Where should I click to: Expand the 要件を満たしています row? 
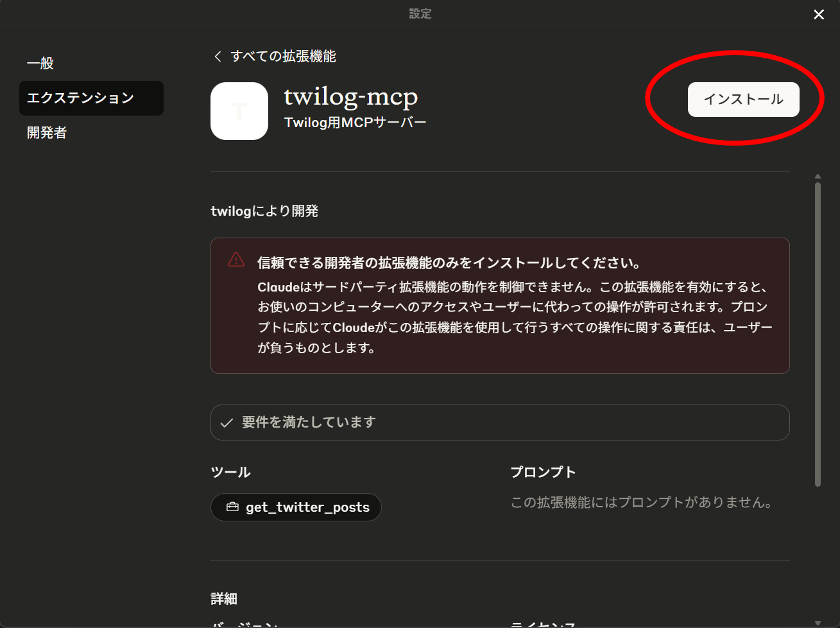point(500,423)
